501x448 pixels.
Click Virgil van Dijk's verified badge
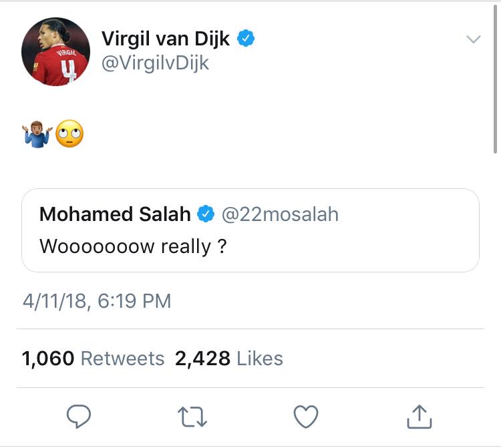pos(246,39)
